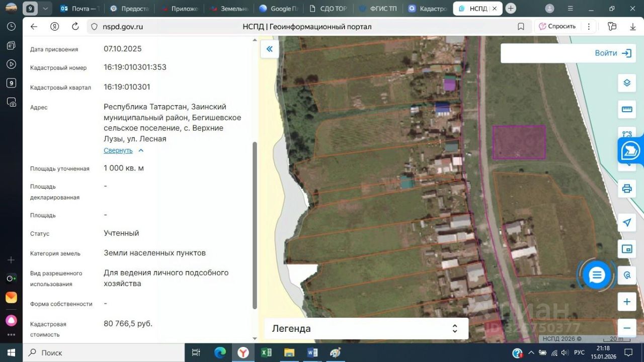The height and width of the screenshot is (362, 644).
Task: Collapse the address via Свернуть
Action: pyautogui.click(x=124, y=150)
